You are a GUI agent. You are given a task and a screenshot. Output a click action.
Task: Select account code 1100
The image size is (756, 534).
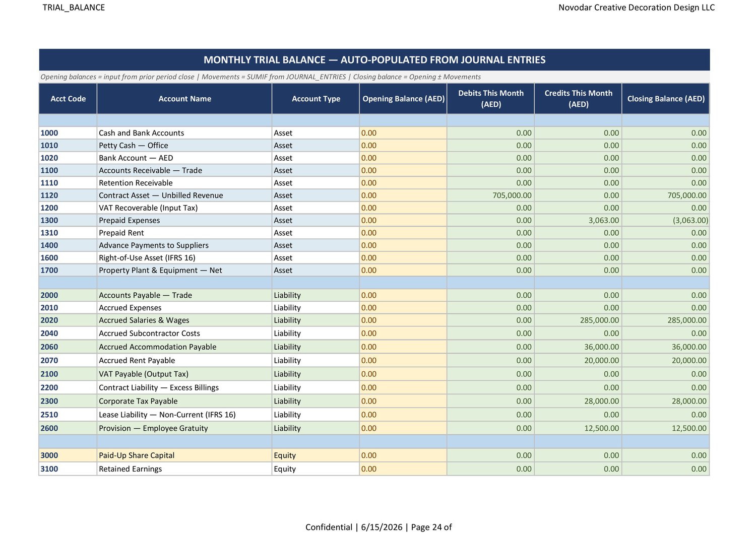click(68, 171)
